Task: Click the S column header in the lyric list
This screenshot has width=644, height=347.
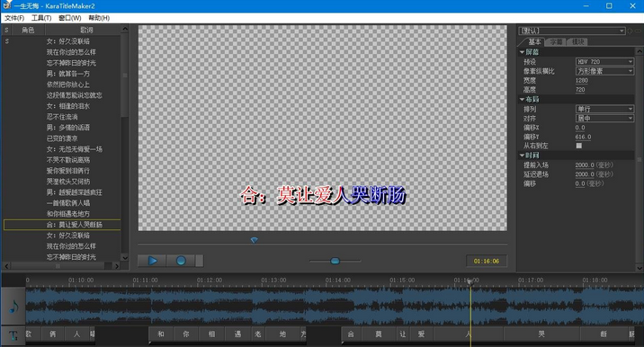Action: (x=6, y=30)
